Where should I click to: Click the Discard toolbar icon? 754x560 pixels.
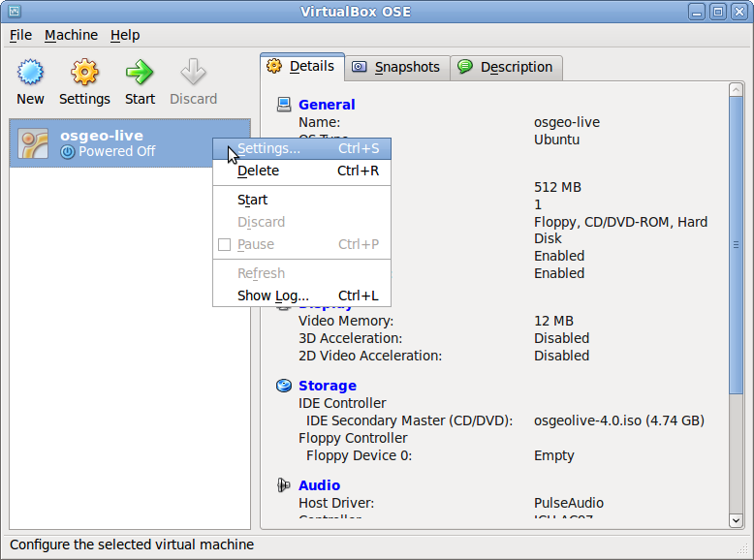(x=193, y=73)
